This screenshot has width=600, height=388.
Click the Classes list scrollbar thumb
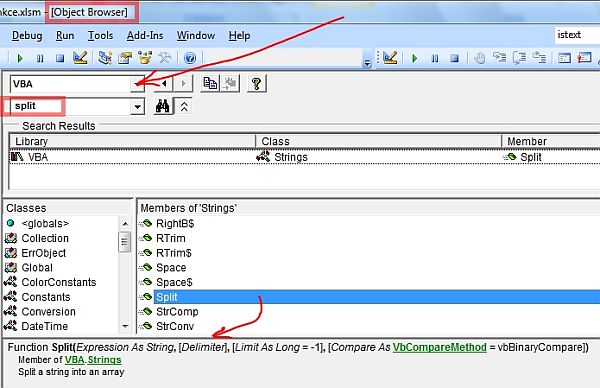coord(125,241)
